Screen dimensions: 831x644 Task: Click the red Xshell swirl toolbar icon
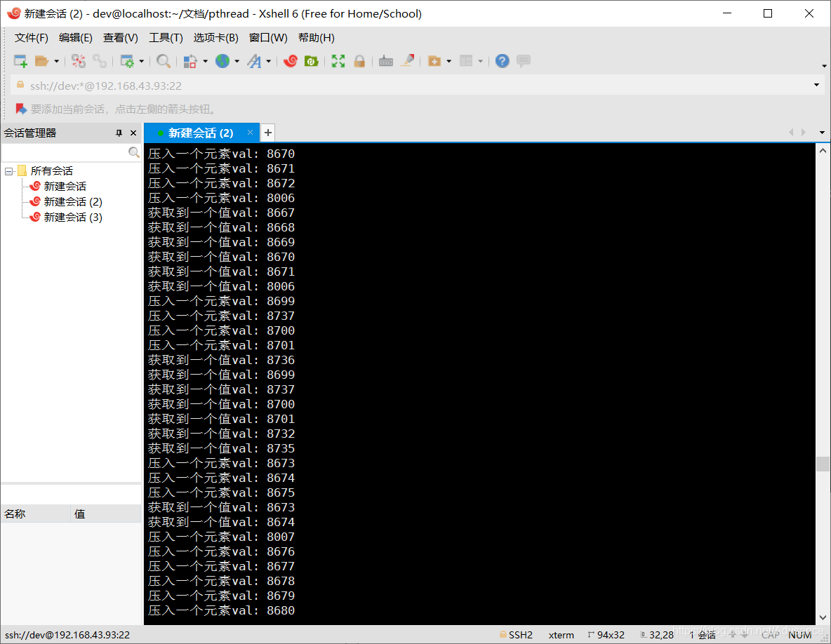tap(291, 61)
